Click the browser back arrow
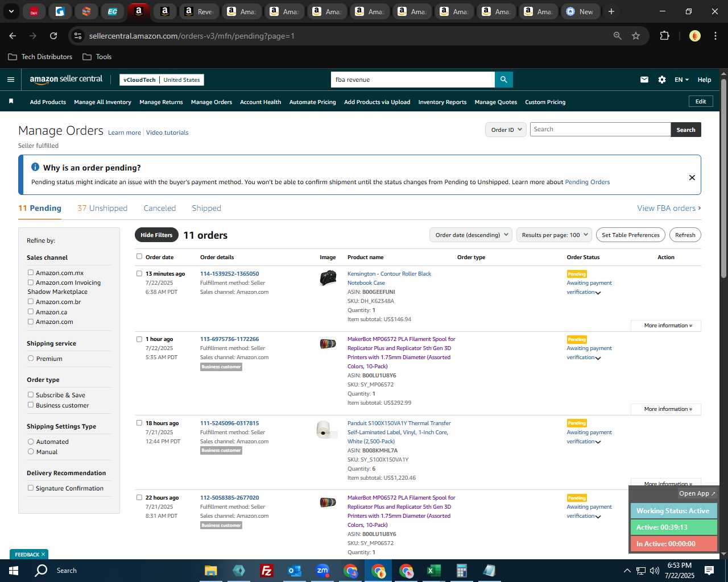Image resolution: width=728 pixels, height=582 pixels. tap(13, 36)
